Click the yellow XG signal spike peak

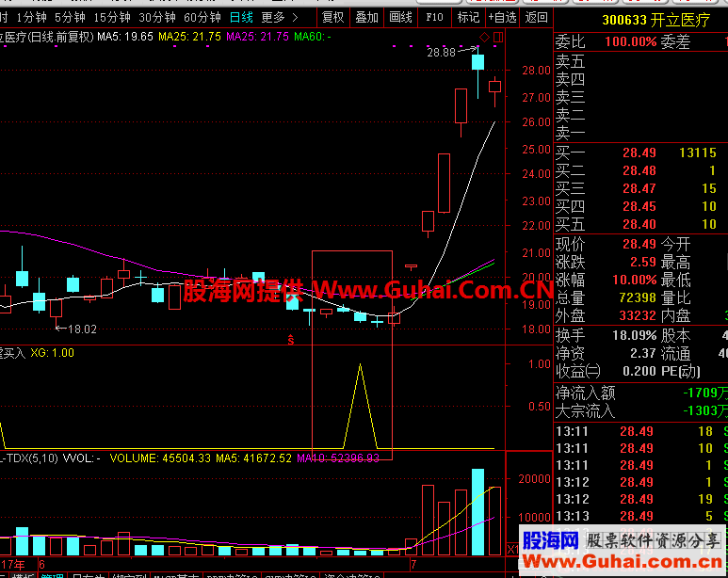pyautogui.click(x=360, y=365)
